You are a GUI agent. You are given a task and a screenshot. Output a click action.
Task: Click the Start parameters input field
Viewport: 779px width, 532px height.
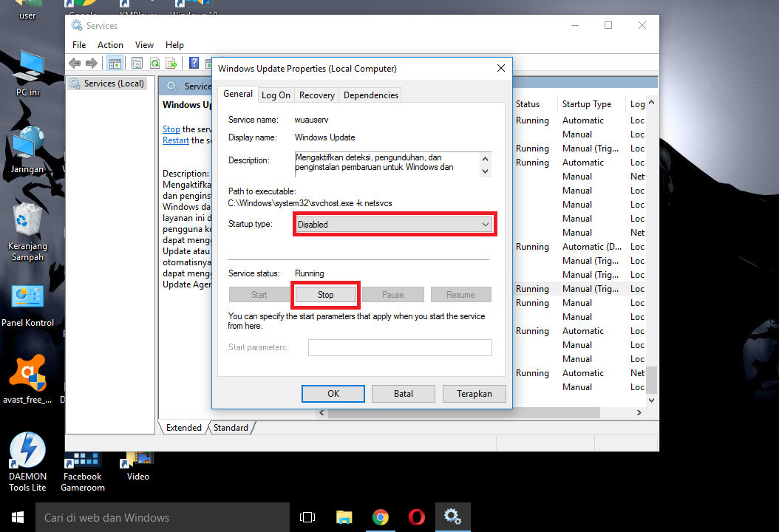400,347
